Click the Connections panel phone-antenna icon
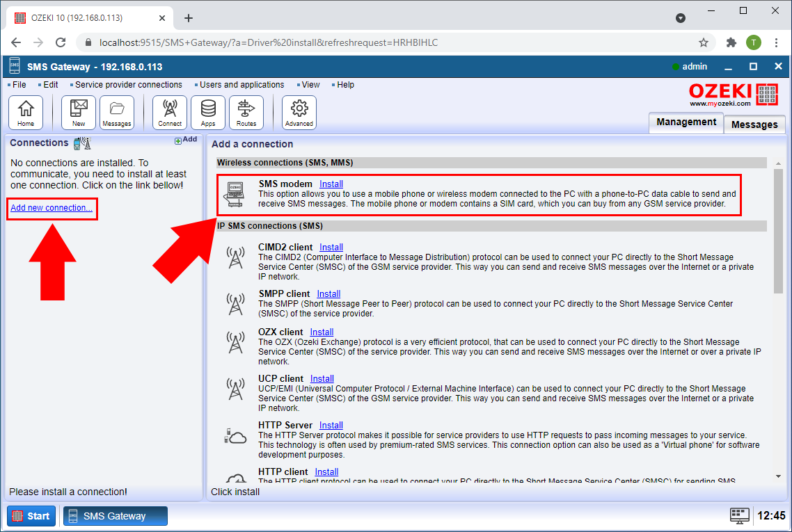Screen dimensions: 792x532 [x=82, y=143]
